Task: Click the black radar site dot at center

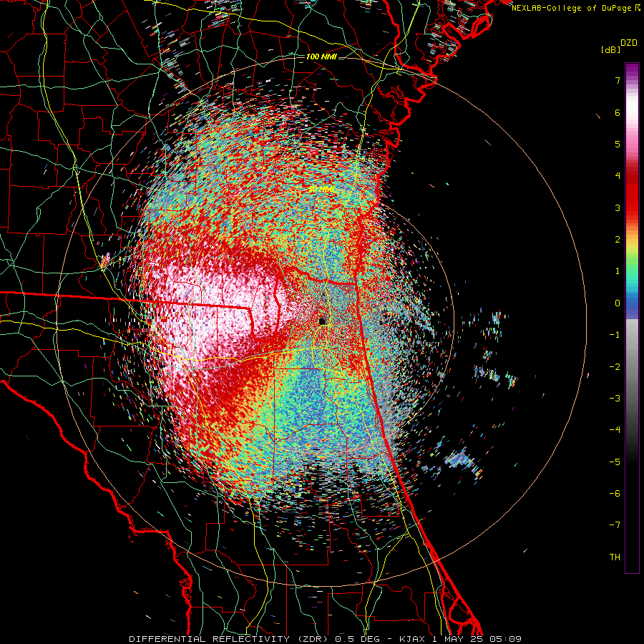Action: [x=323, y=321]
